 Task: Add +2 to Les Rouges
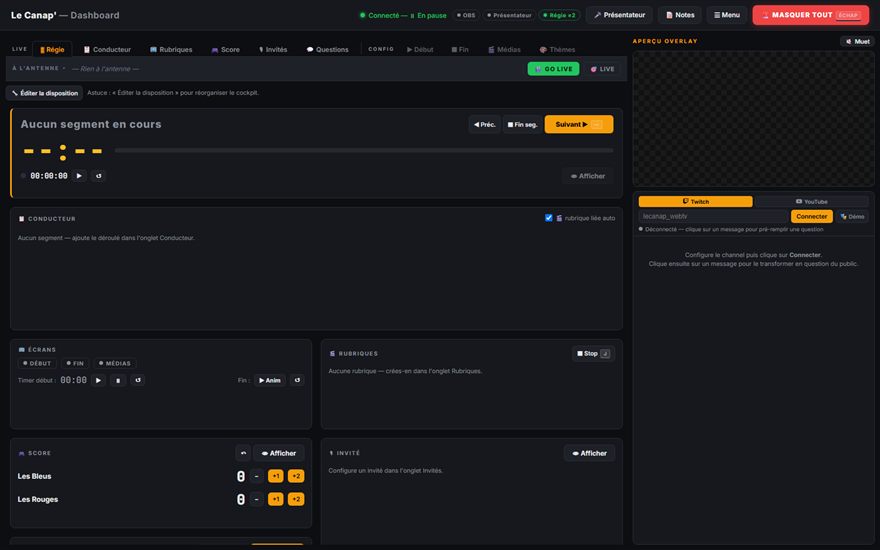[296, 499]
